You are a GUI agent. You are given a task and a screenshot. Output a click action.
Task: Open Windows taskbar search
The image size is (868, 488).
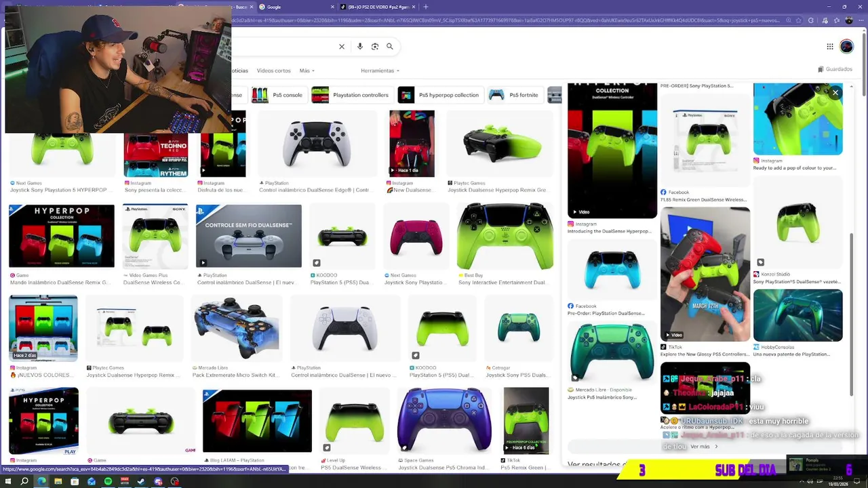pos(24,481)
